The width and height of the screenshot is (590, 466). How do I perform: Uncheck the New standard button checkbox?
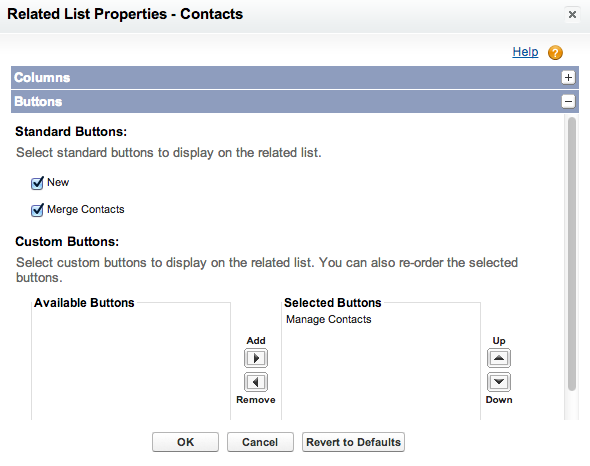tap(37, 183)
